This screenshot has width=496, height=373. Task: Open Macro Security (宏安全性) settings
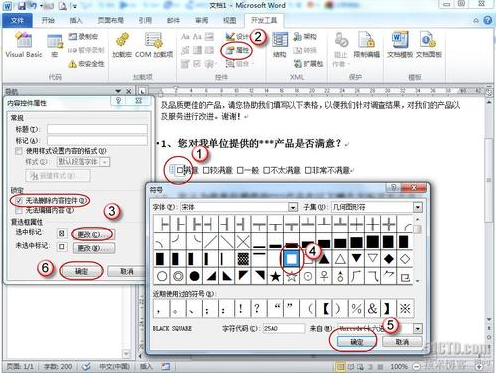pos(87,64)
